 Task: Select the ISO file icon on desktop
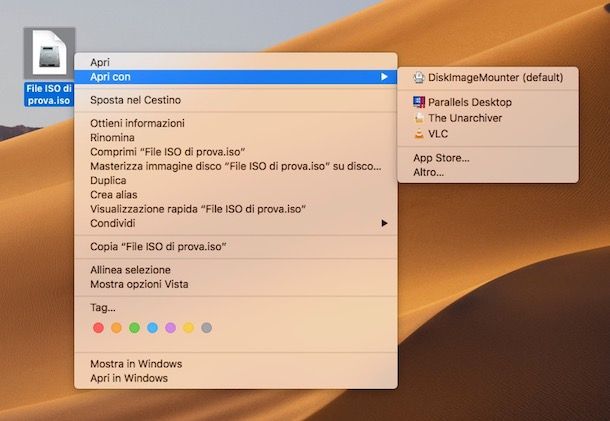pos(49,53)
